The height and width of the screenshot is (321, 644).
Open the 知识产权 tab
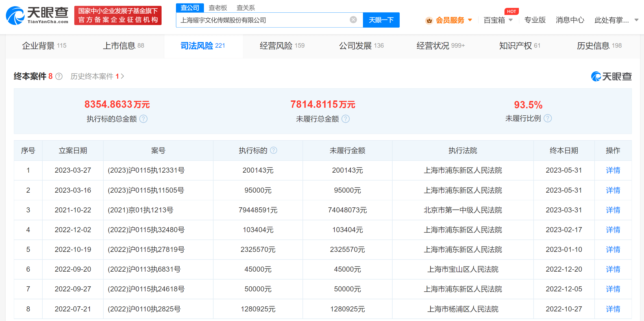[520, 46]
